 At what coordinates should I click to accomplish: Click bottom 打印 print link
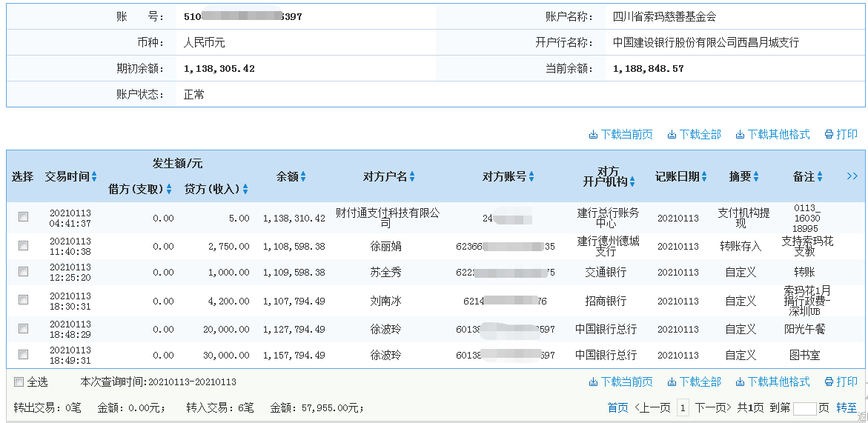tap(841, 382)
